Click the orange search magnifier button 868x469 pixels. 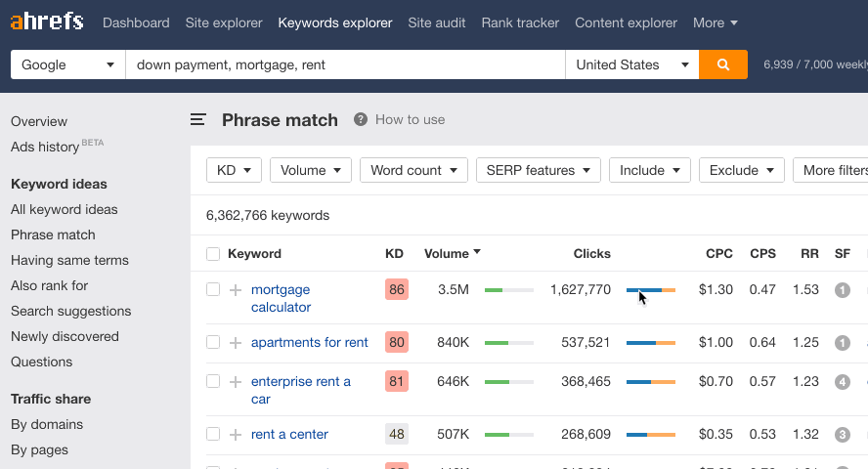point(723,64)
